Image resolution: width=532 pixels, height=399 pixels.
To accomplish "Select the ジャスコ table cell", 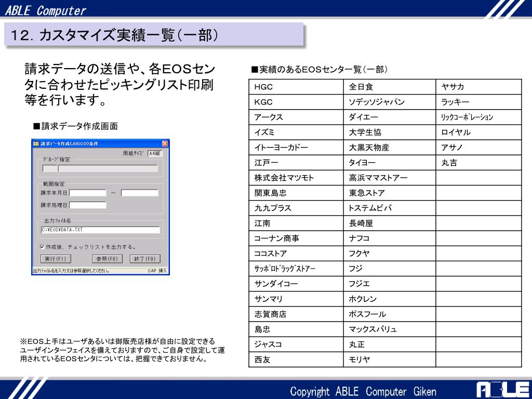I will (296, 344).
